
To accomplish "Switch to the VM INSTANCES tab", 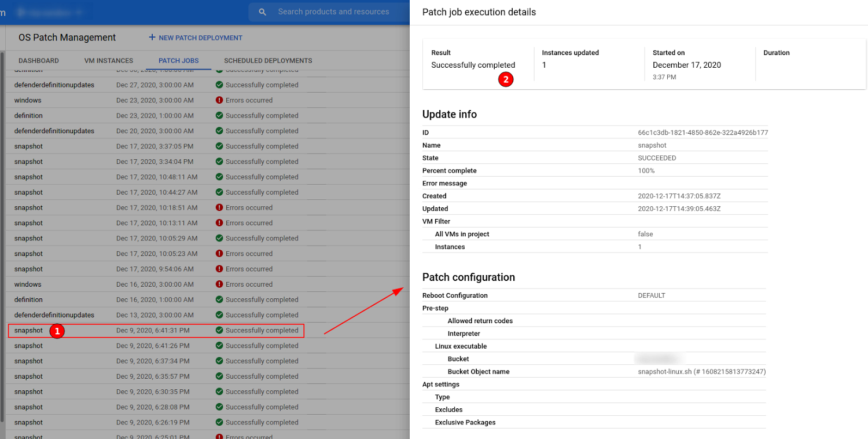I will [x=109, y=61].
